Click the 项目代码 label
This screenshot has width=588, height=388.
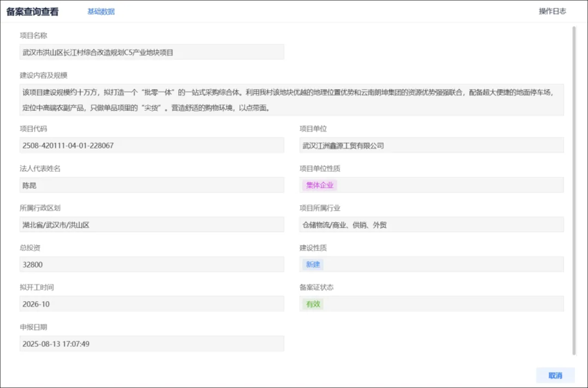pos(34,129)
